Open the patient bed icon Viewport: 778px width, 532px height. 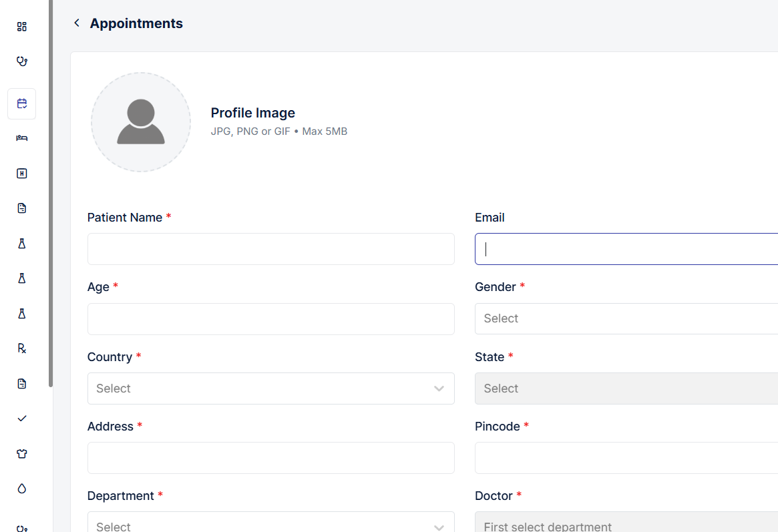[21, 138]
